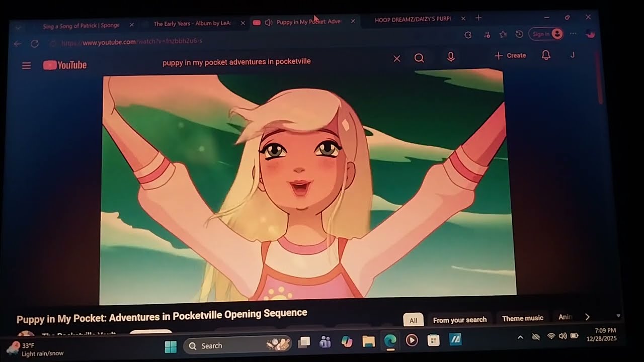Open a new browser tab
The height and width of the screenshot is (362, 644).
(478, 18)
